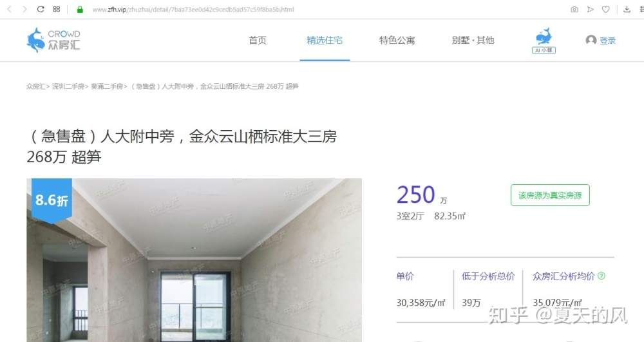This screenshot has height=342, width=644.
Task: Click the 深圳二手房 breadcrumb link
Action: click(68, 86)
